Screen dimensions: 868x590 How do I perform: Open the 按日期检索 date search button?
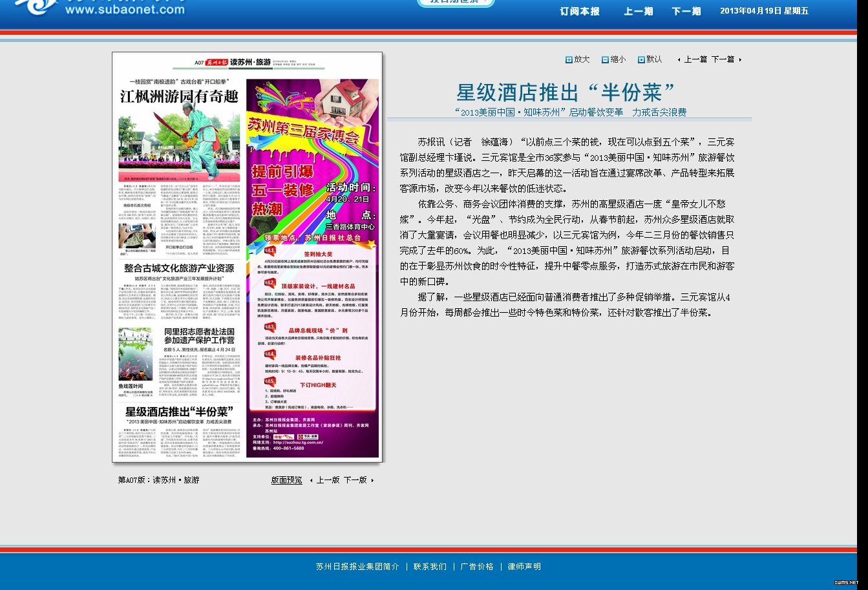point(456,3)
